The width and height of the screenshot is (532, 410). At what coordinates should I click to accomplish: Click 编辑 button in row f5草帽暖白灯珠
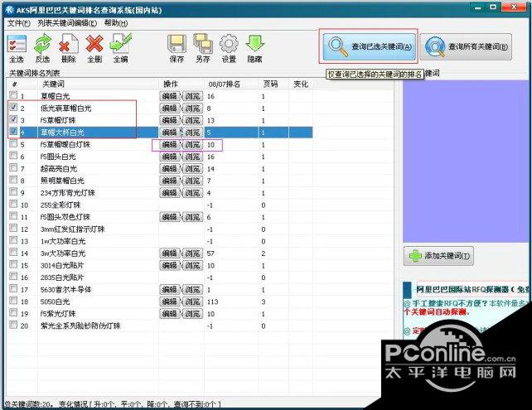point(170,145)
